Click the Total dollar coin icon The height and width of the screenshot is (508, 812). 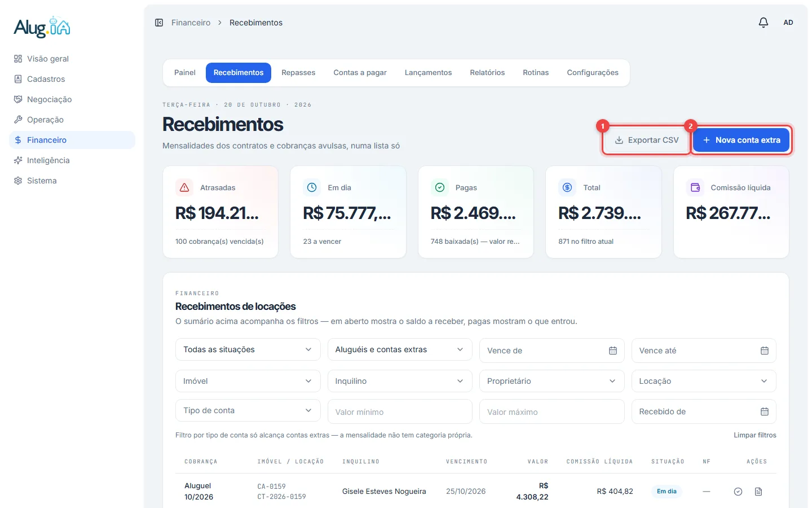pyautogui.click(x=567, y=187)
